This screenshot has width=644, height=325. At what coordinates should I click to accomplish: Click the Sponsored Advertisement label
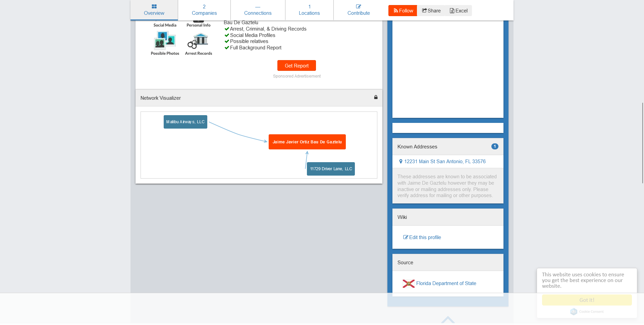[x=297, y=76]
